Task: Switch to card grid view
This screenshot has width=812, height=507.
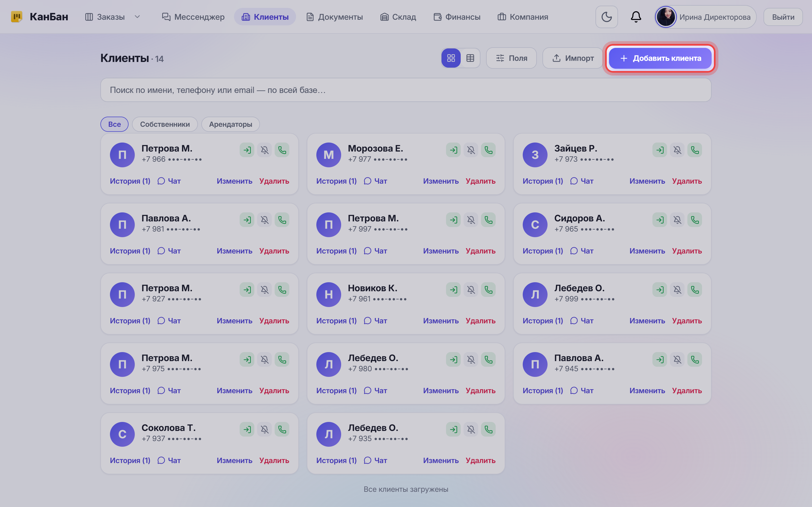Action: [451, 58]
